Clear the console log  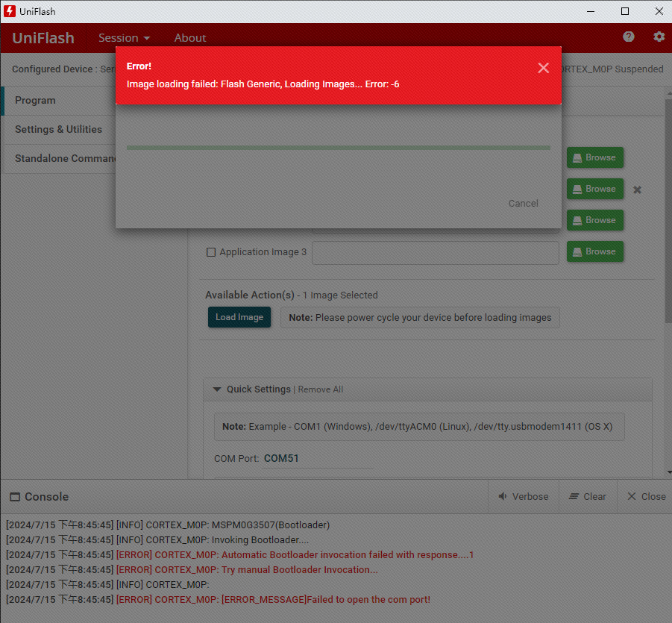click(x=588, y=496)
